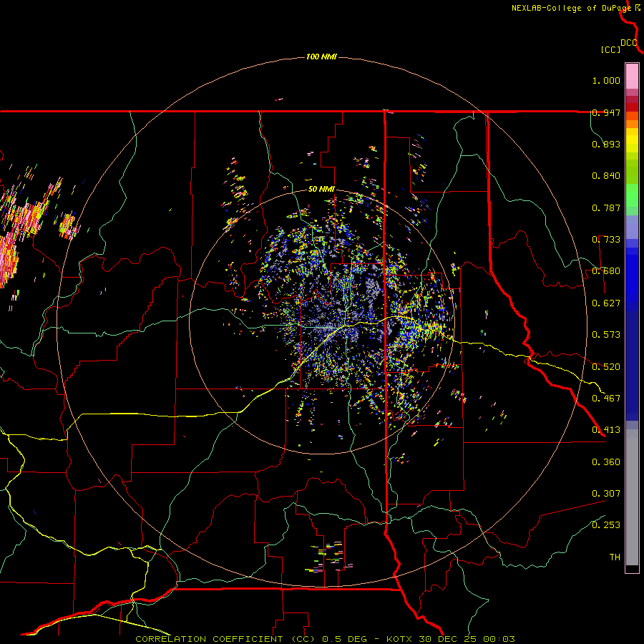Screen dimensions: 644x644
Task: Click the 0.893 legend value
Action: 606,144
